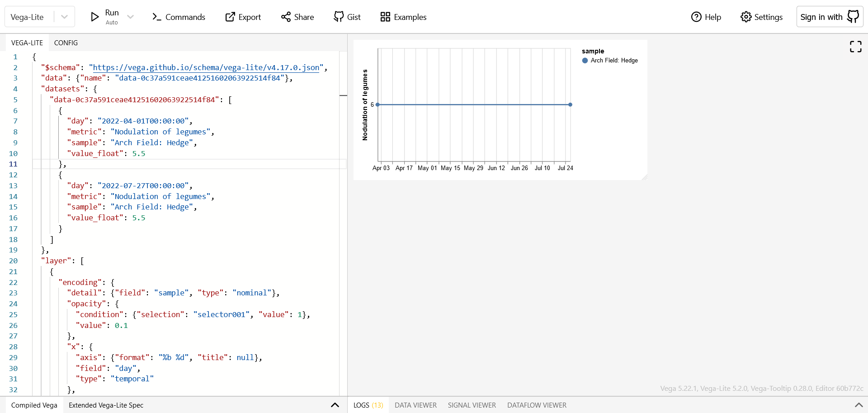Open the Export panel

(x=243, y=17)
